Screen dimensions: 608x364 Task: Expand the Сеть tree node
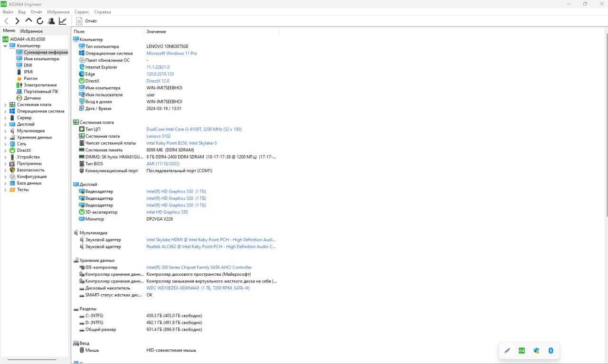pyautogui.click(x=5, y=144)
